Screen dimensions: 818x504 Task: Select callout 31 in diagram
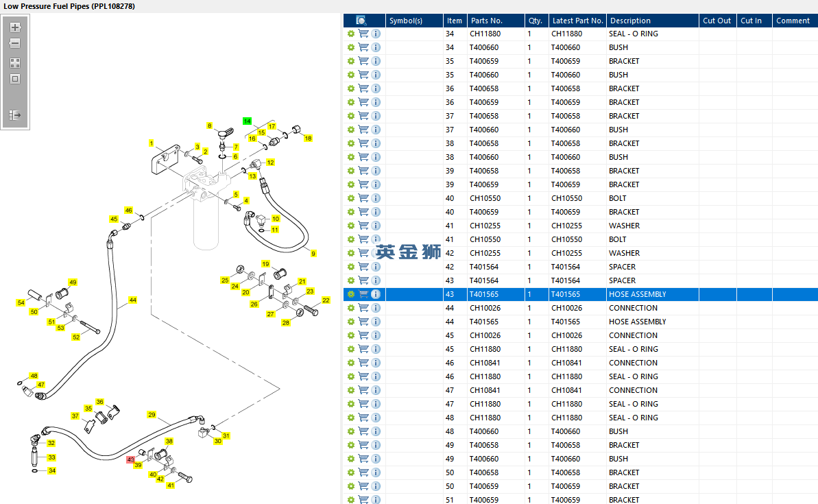point(226,435)
